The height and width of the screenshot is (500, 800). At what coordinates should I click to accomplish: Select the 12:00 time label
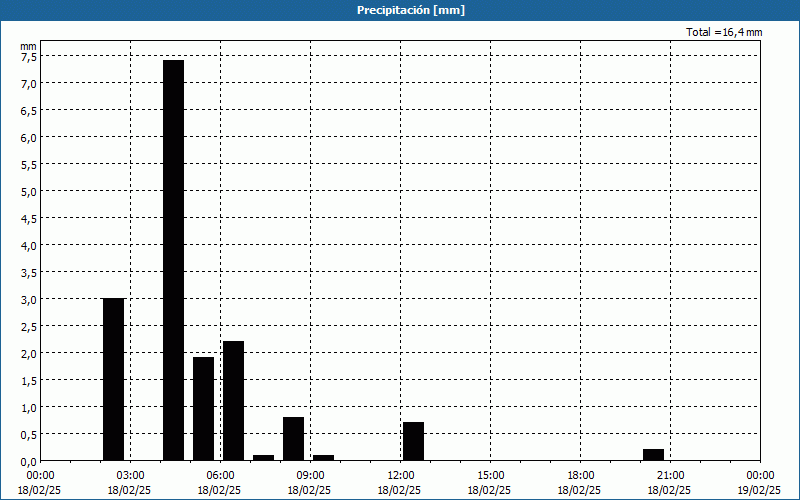click(x=401, y=476)
